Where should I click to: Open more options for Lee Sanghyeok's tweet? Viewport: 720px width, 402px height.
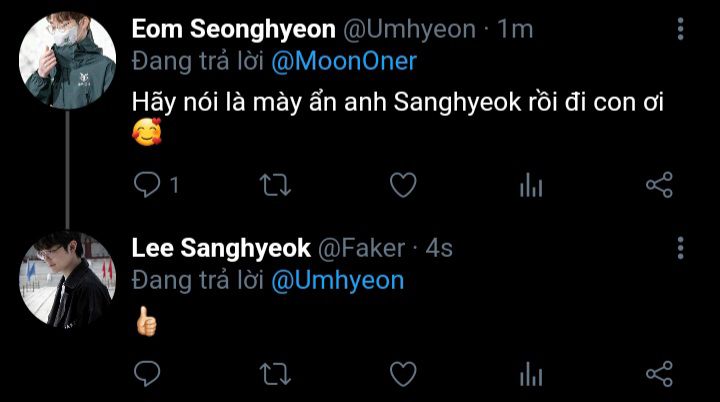pyautogui.click(x=681, y=248)
